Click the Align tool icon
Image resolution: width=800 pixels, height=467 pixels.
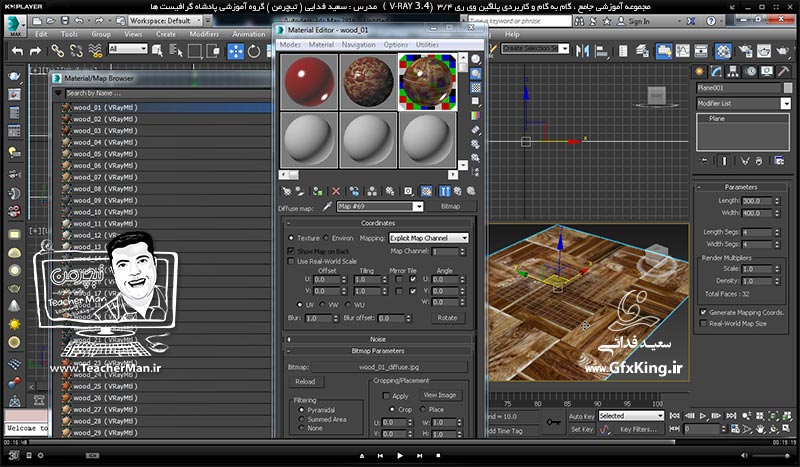click(602, 51)
